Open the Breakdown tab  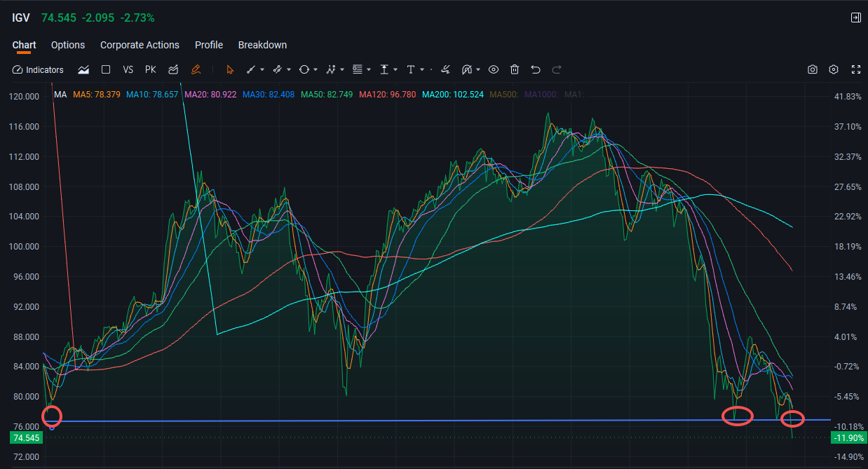pos(262,45)
